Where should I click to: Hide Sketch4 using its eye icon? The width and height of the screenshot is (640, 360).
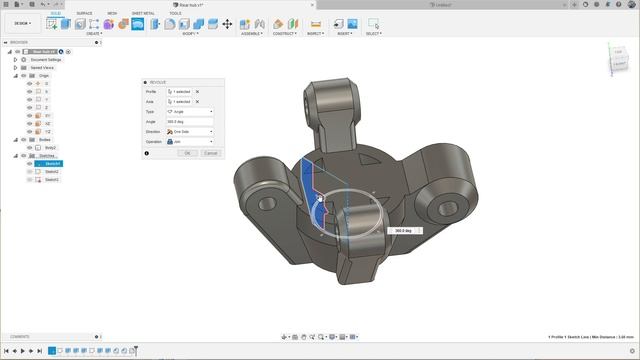click(x=29, y=164)
